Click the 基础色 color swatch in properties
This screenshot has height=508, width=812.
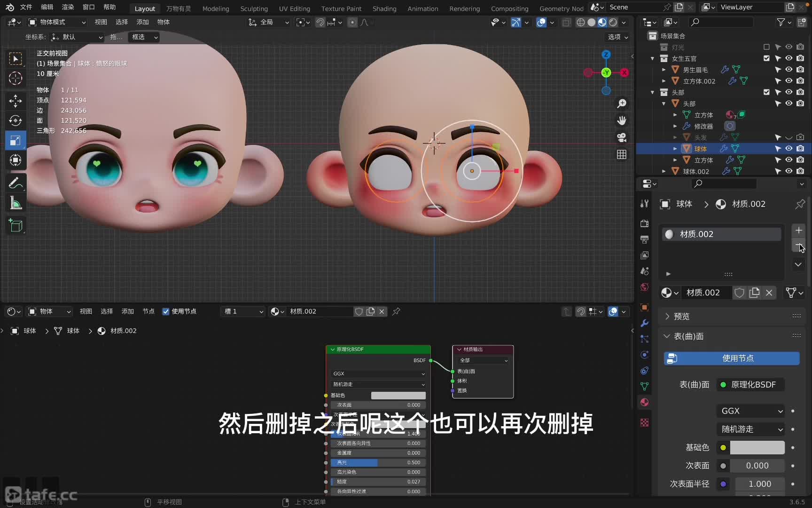click(757, 447)
